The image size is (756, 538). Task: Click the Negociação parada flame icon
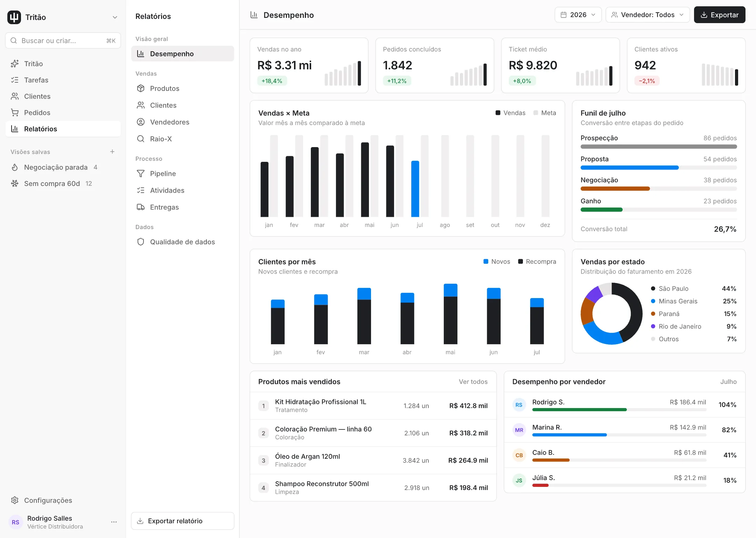15,167
